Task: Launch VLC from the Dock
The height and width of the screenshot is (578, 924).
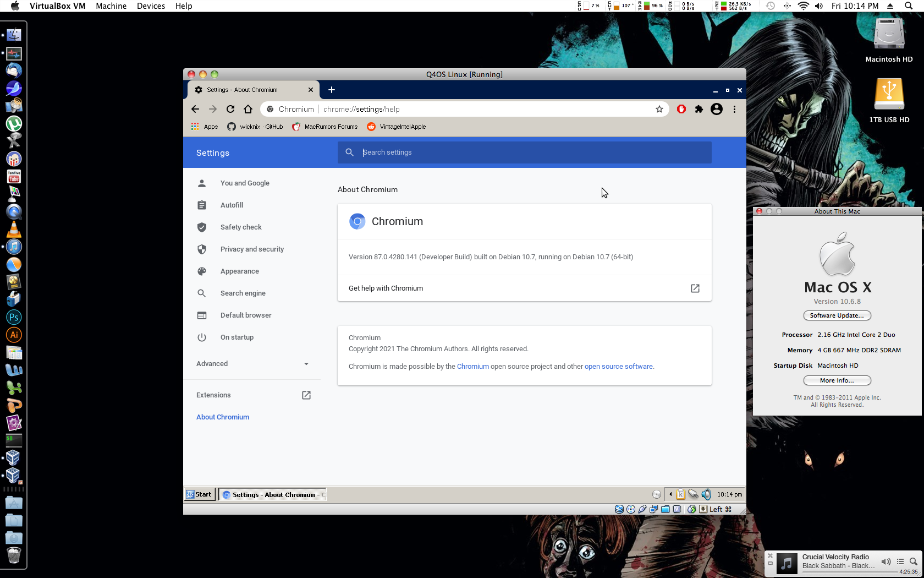Action: coord(14,229)
